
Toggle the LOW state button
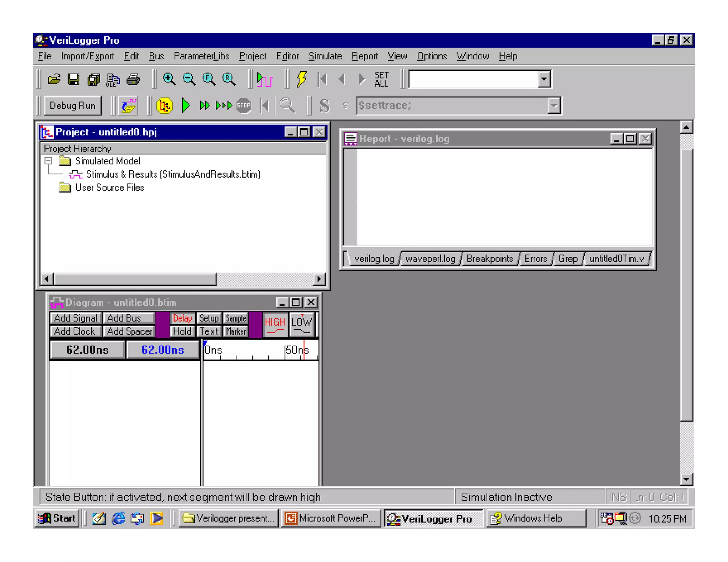(301, 325)
